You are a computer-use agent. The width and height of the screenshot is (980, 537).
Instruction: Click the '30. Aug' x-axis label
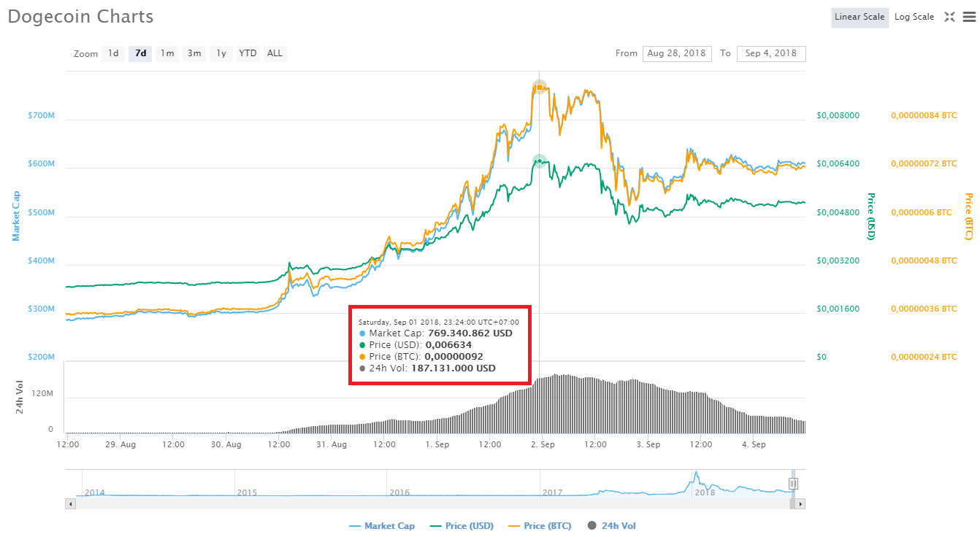point(226,444)
